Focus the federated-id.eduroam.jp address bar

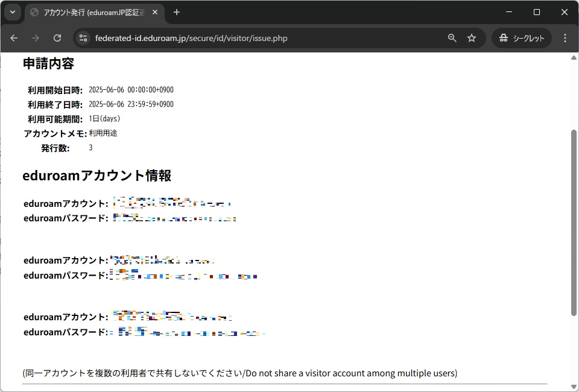tap(241, 38)
